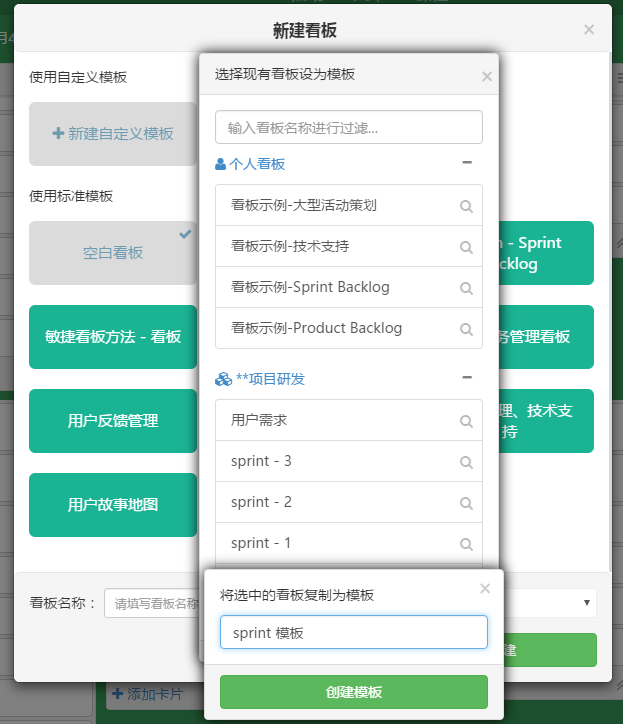Click 新建自定义模板 button
Screen dimensions: 623x724
(113, 133)
